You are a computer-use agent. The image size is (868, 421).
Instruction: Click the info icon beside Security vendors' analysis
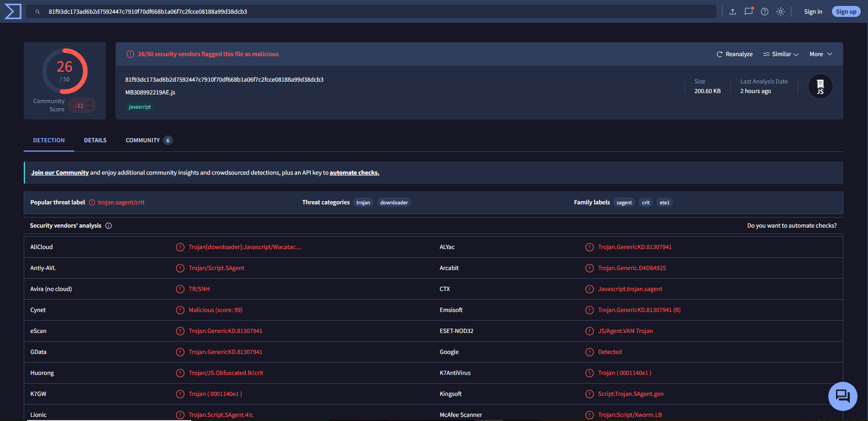pyautogui.click(x=109, y=226)
